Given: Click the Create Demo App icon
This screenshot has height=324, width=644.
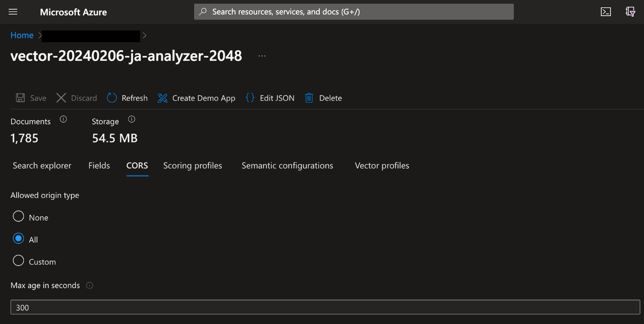Looking at the screenshot, I should click(162, 98).
